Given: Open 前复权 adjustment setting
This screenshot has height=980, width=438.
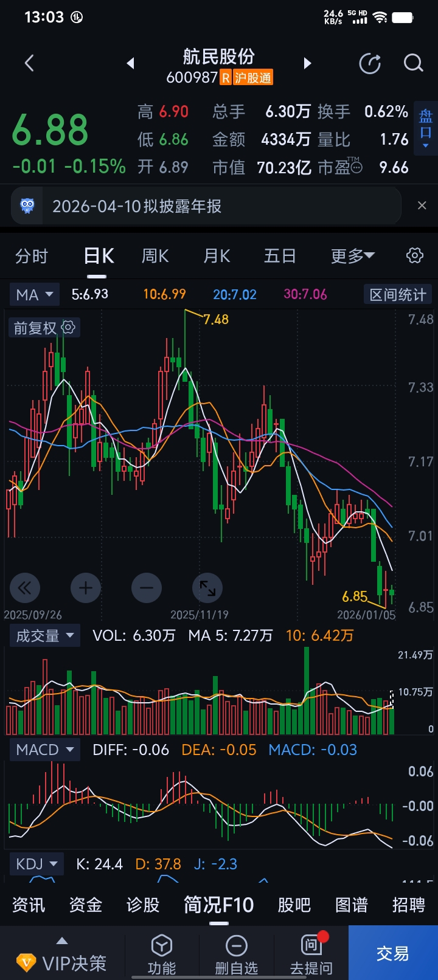Looking at the screenshot, I should tap(44, 328).
